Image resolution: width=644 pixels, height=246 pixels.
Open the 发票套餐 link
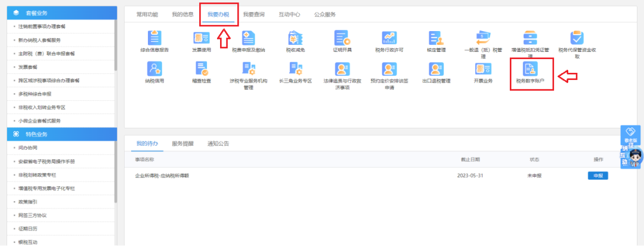tap(27, 67)
